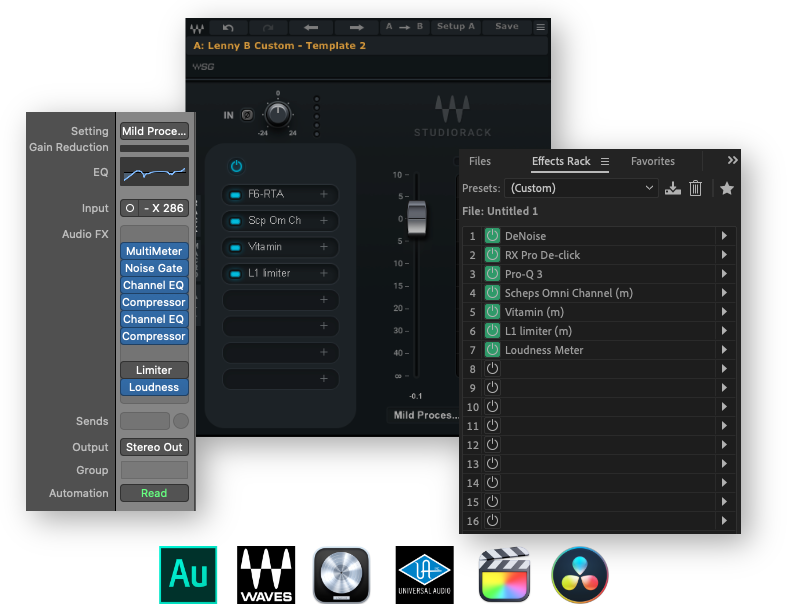Select input source X 286

164,208
